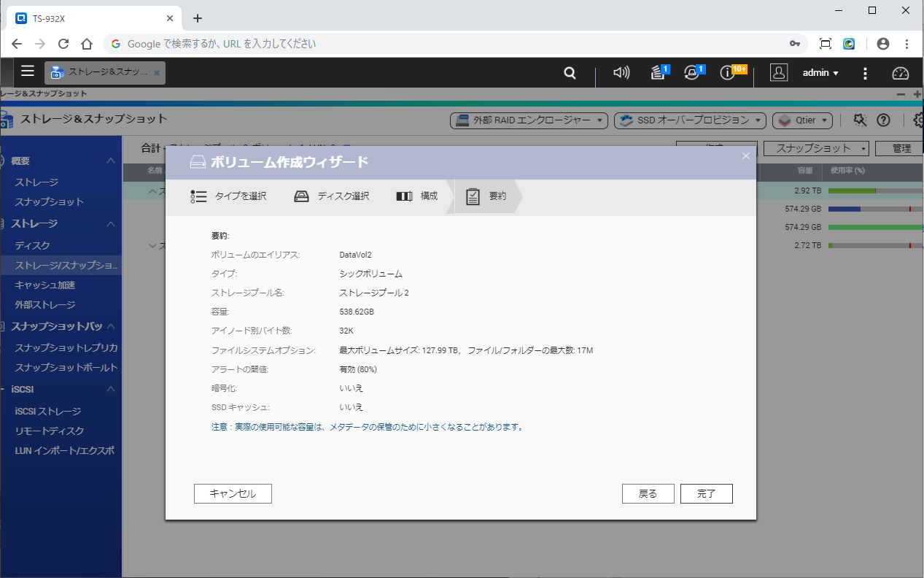Open the Qtier dropdown
This screenshot has width=924, height=578.
pos(803,120)
